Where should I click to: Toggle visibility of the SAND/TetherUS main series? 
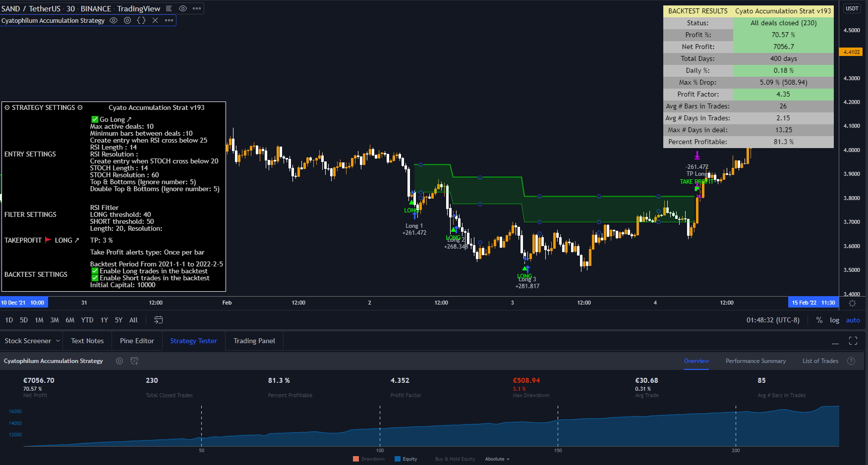(x=183, y=8)
